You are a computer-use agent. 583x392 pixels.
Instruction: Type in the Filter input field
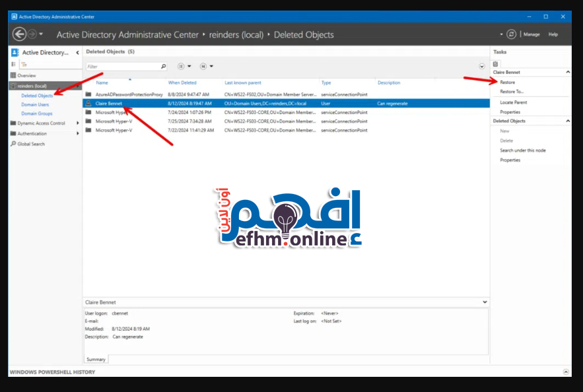(x=122, y=67)
